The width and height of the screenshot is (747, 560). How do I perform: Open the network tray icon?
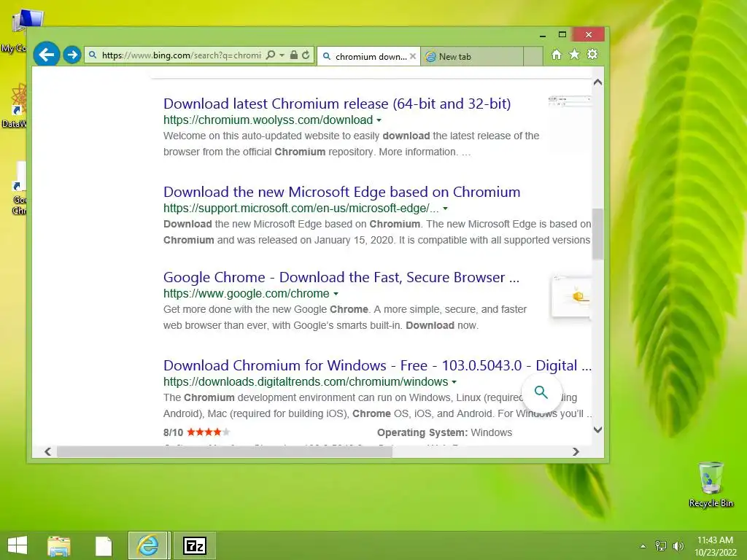(x=661, y=545)
